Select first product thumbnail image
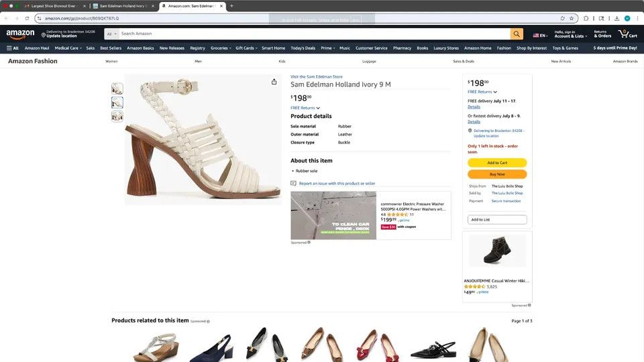This screenshot has height=362, width=644. tap(117, 88)
